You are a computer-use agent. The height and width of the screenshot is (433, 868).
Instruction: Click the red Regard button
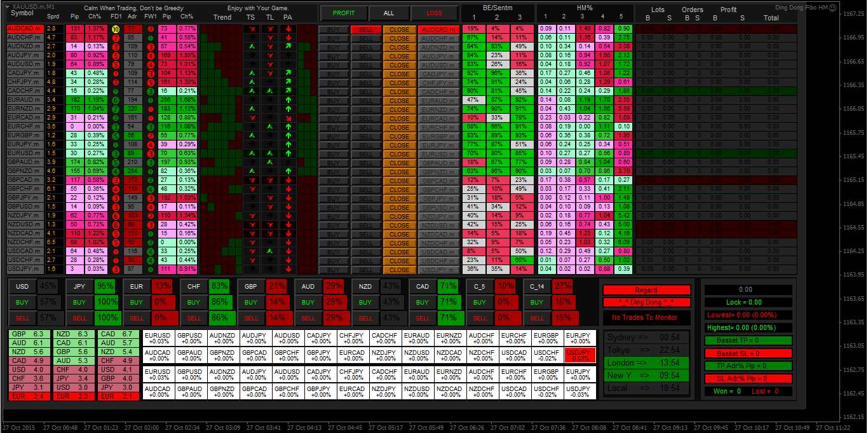(646, 290)
